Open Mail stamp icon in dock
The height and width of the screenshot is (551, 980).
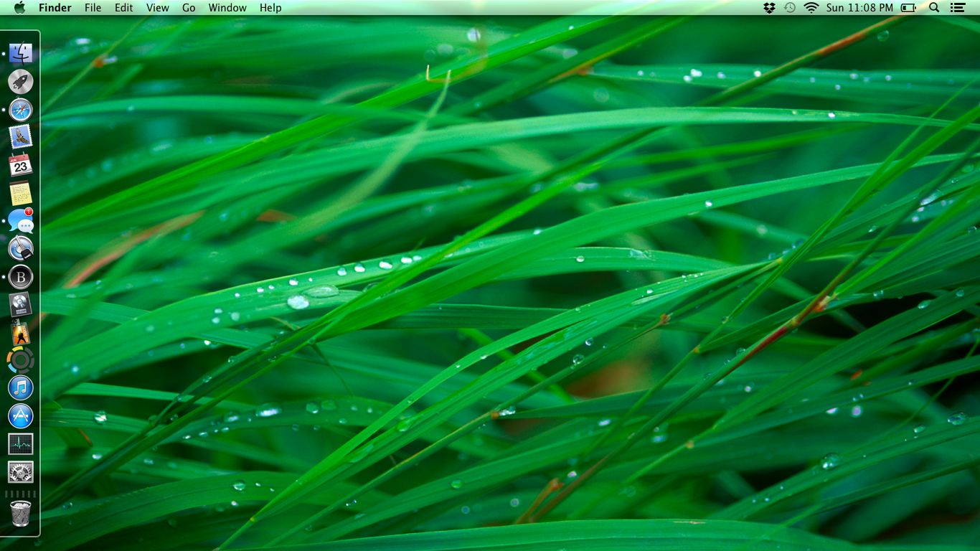point(21,137)
